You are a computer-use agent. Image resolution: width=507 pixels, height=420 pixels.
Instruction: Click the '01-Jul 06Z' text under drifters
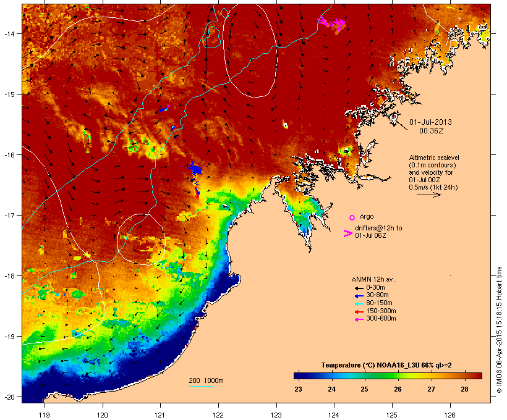coord(370,235)
